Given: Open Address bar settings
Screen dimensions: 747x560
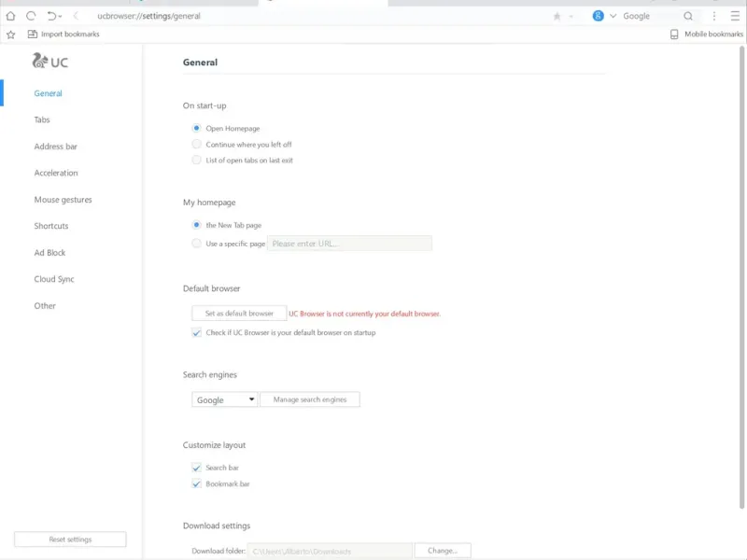Looking at the screenshot, I should [55, 147].
